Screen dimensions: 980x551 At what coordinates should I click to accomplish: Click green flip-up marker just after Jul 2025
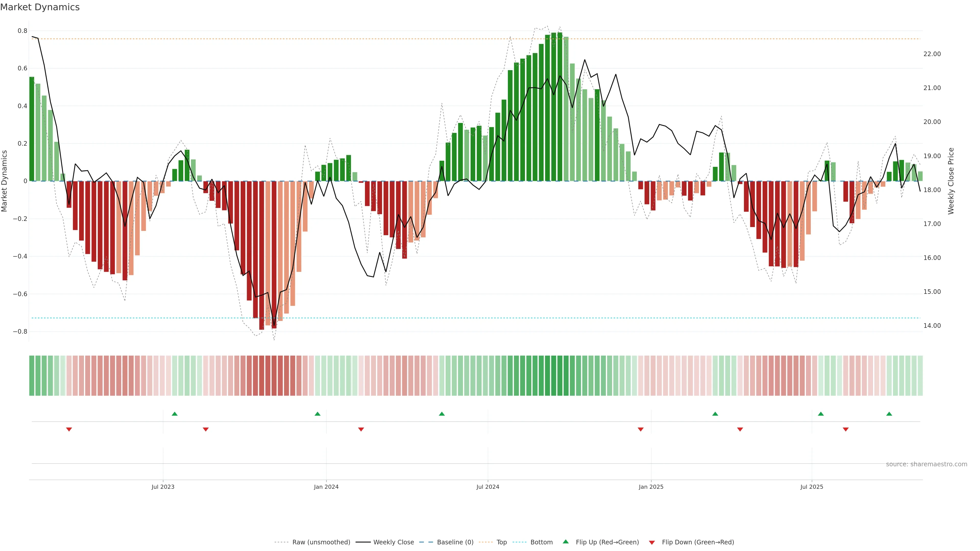pyautogui.click(x=820, y=414)
